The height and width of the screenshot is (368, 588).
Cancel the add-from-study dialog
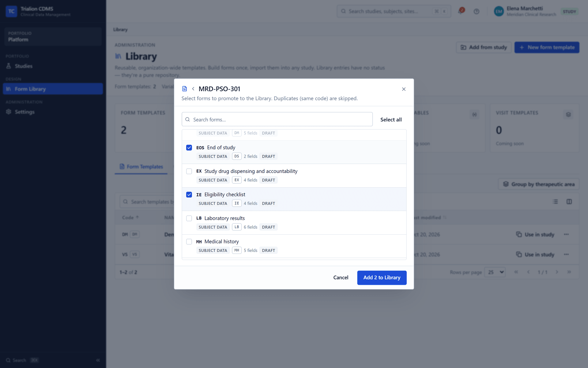click(341, 278)
